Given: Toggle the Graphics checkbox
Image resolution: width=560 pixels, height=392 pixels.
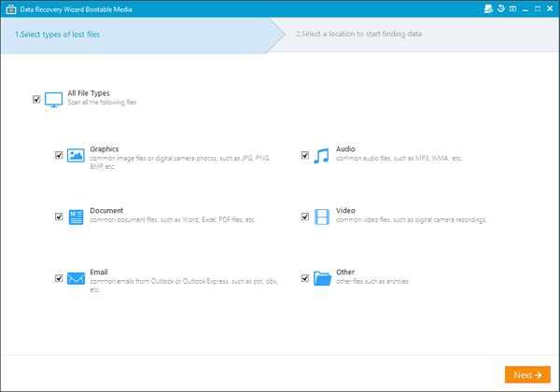Looking at the screenshot, I should [59, 155].
